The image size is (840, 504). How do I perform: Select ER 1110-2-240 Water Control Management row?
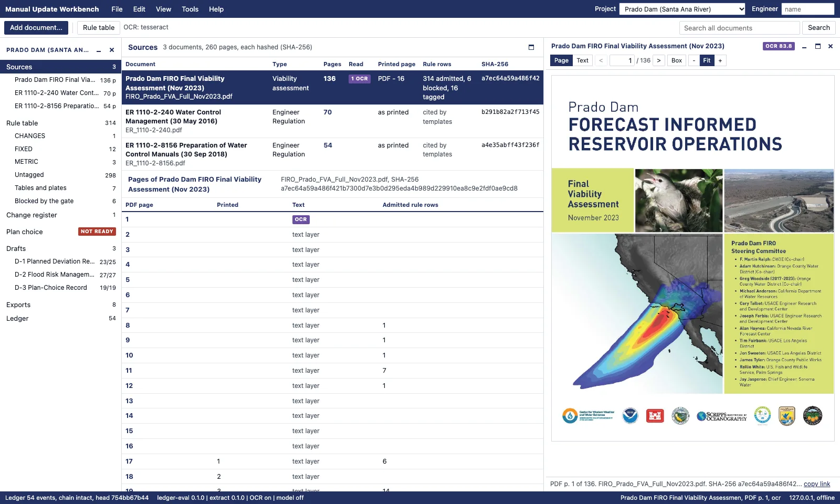click(x=332, y=121)
